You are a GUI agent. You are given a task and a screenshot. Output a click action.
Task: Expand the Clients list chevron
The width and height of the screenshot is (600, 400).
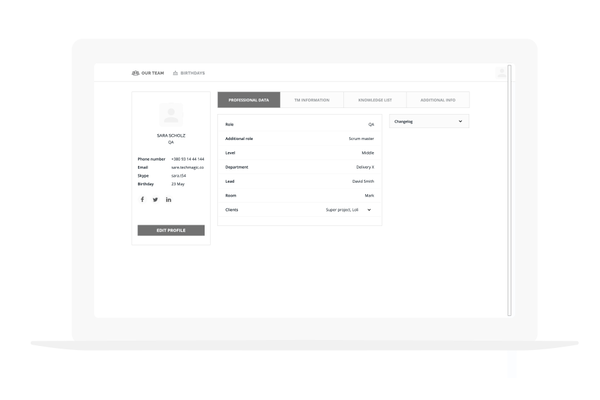click(369, 210)
